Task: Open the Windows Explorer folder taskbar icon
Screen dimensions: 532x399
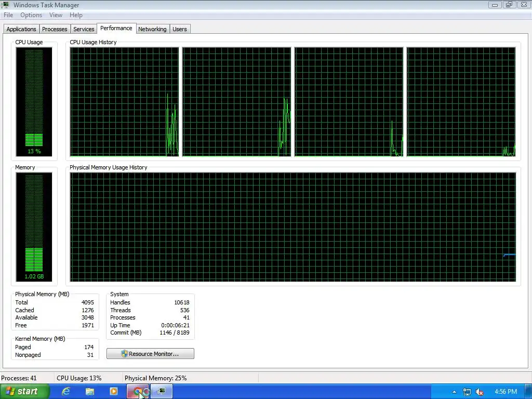Action: (x=89, y=391)
